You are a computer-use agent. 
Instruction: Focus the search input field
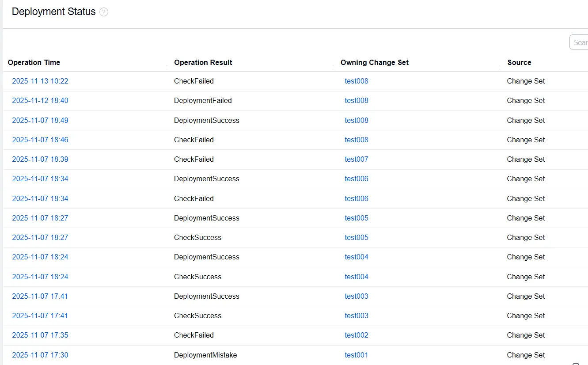pos(579,42)
